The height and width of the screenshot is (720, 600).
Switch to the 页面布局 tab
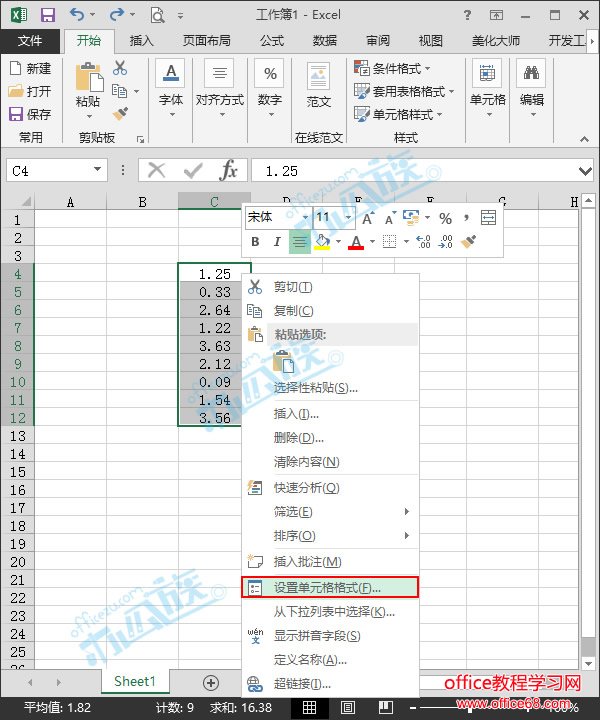point(207,41)
